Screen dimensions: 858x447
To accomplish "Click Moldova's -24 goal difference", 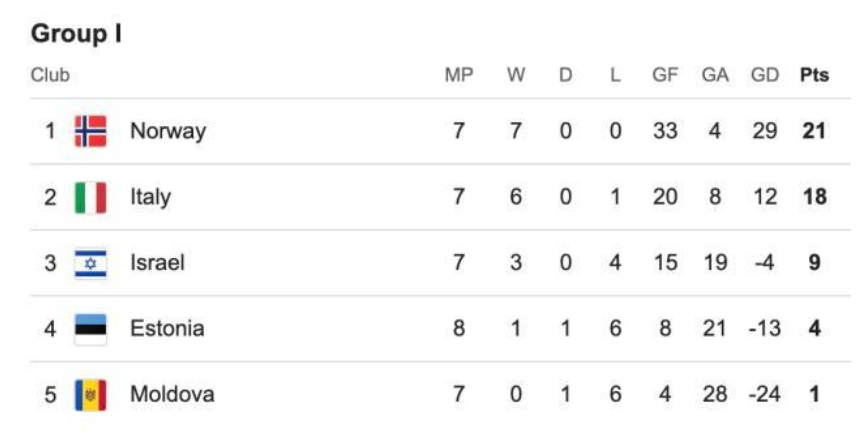I will pos(764,394).
